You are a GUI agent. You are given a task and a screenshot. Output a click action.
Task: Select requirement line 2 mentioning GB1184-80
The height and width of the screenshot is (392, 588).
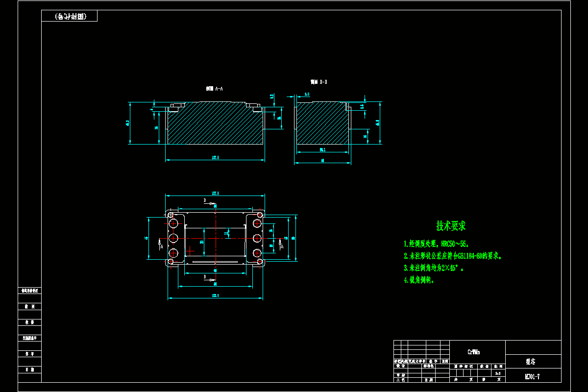pyautogui.click(x=453, y=256)
